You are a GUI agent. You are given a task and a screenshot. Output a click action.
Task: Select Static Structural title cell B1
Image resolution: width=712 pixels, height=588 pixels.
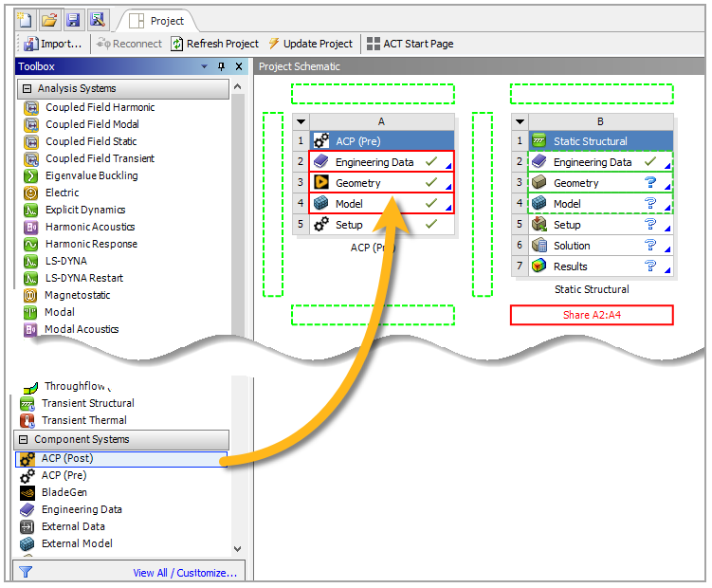tap(601, 141)
